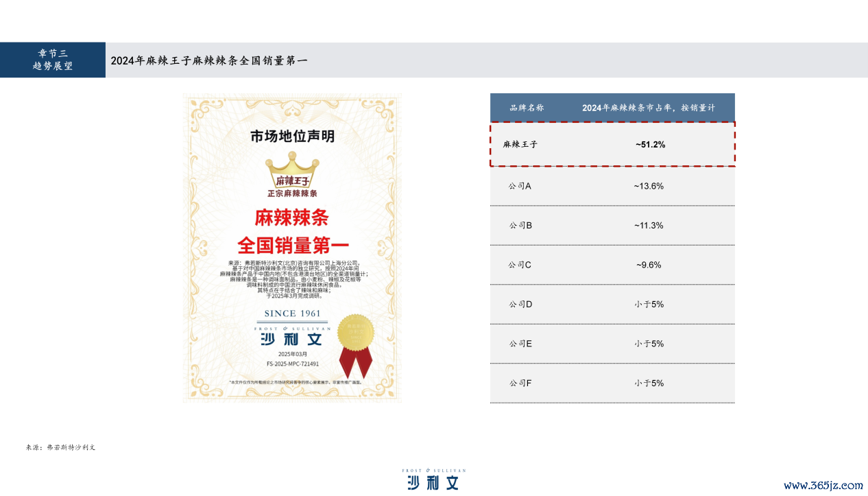Click the 公司D row label
868x496 pixels.
(520, 304)
